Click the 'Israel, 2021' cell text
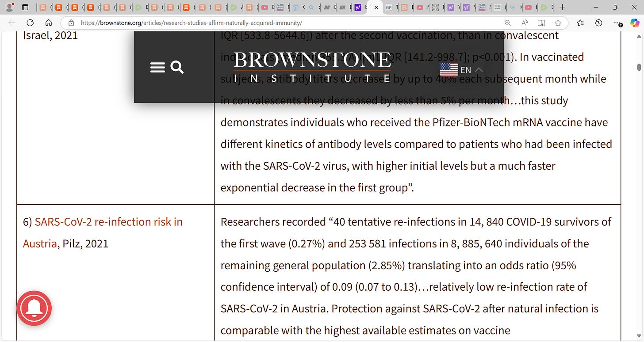The width and height of the screenshot is (644, 342). click(x=50, y=35)
